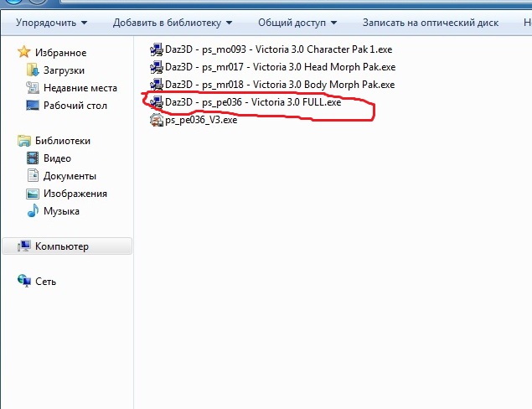Select Компьютер label in navigation pane
The width and height of the screenshot is (532, 409).
click(x=62, y=246)
